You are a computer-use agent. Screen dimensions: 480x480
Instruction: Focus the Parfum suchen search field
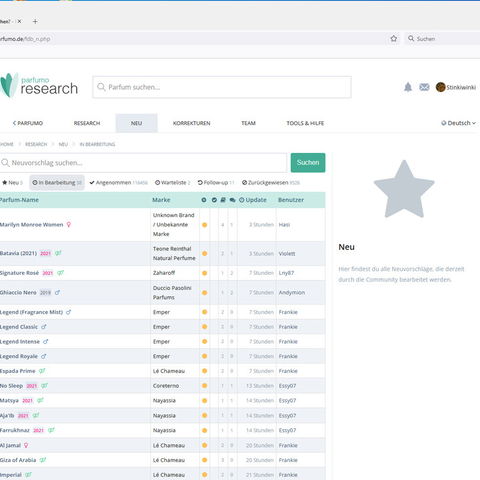222,87
